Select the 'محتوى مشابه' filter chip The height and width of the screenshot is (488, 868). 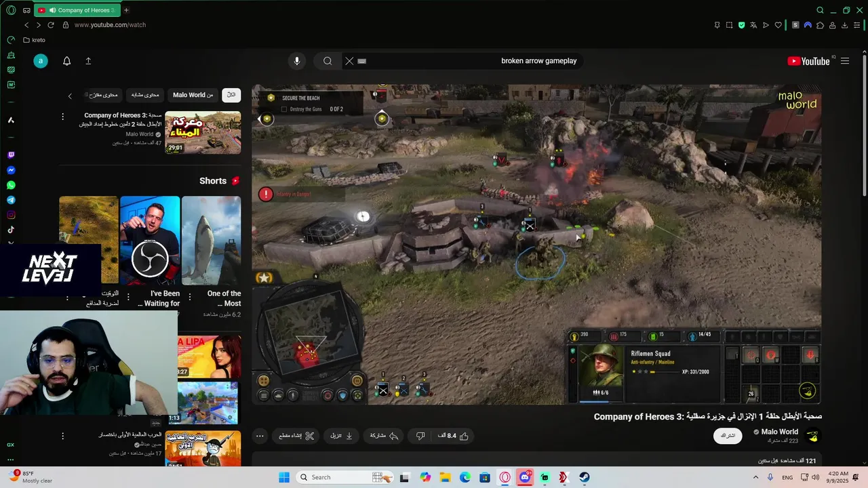[145, 95]
